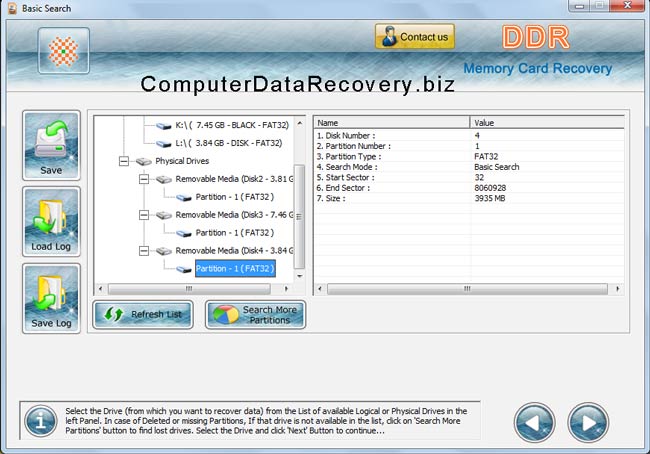
Task: Go back with the previous arrow
Action: click(534, 422)
